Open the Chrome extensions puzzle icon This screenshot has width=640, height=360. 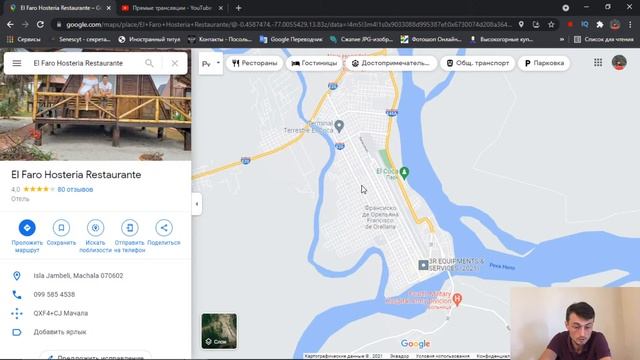(x=600, y=24)
